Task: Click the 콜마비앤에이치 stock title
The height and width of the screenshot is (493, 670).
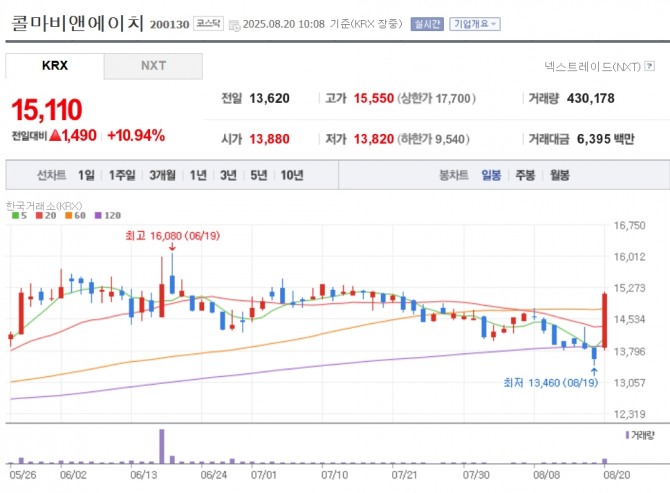Action: 77,23
